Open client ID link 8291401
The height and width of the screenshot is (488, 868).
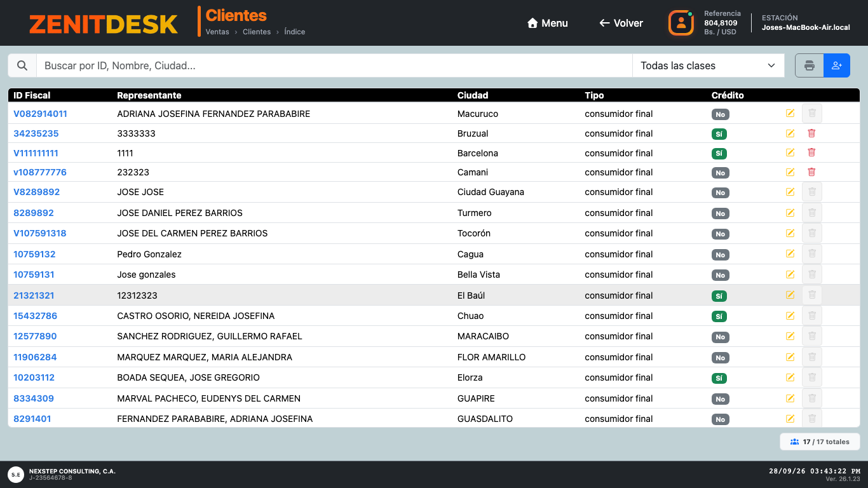pyautogui.click(x=32, y=419)
